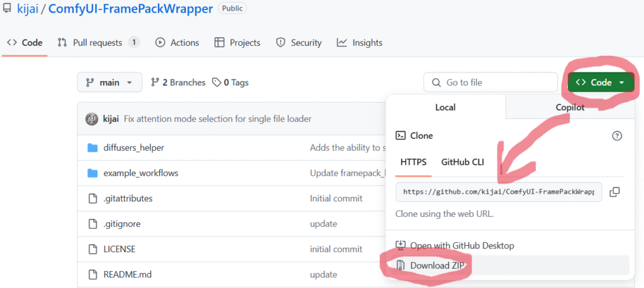The width and height of the screenshot is (644, 288).
Task: Open the .gitignore file
Action: 122,224
